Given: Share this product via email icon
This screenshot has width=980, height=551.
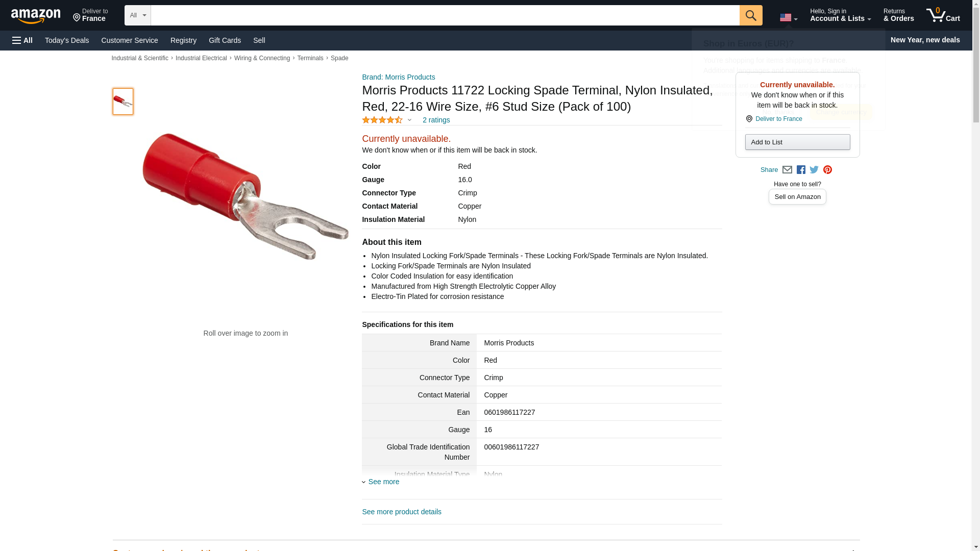Looking at the screenshot, I should click(x=787, y=170).
